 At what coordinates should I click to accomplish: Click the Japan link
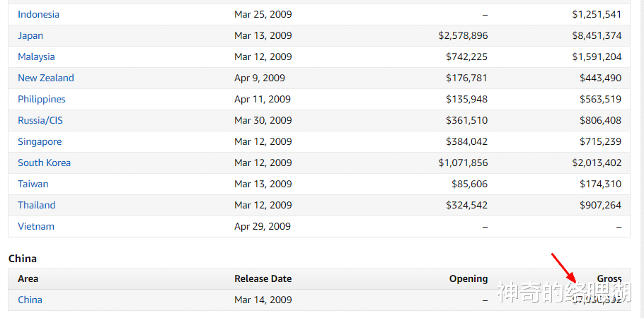[x=30, y=35]
